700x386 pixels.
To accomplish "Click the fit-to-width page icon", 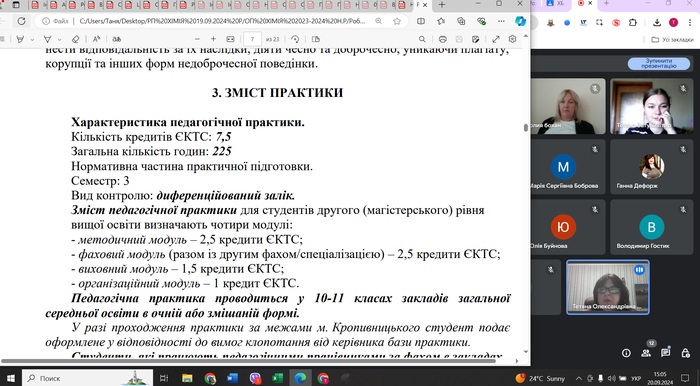I will tap(230, 39).
